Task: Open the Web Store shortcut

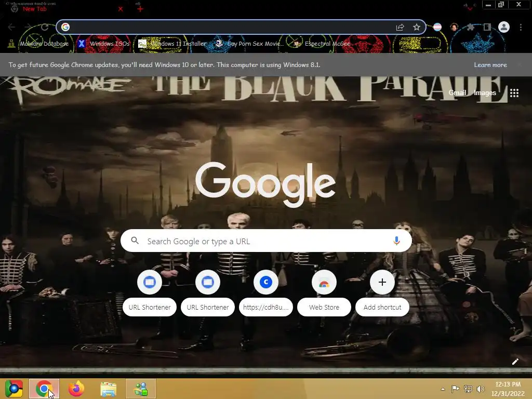Action: click(x=324, y=293)
